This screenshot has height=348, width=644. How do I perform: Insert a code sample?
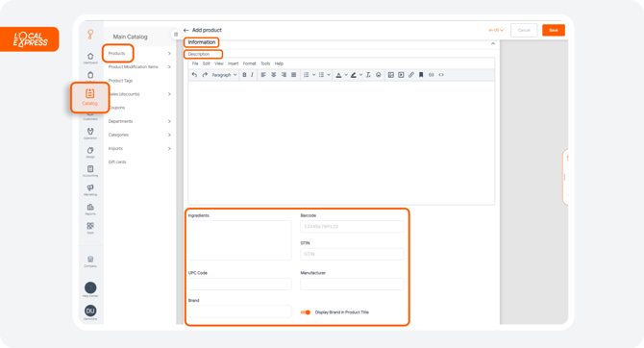432,75
